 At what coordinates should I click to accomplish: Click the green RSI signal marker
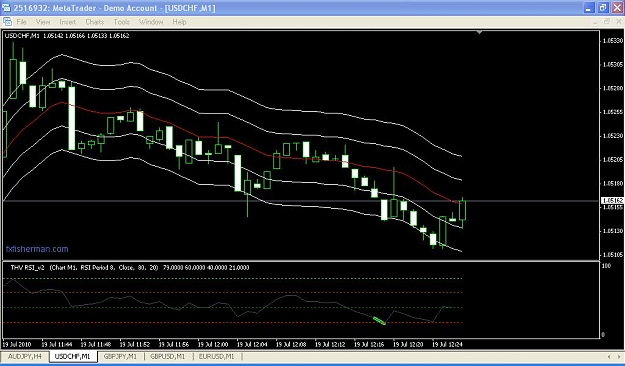[x=379, y=321]
